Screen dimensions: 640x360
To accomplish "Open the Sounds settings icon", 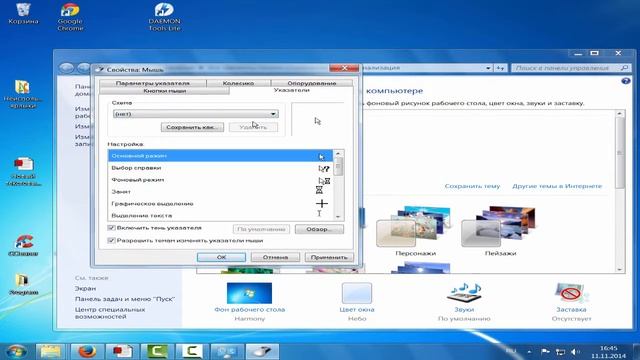I will pos(464,302).
